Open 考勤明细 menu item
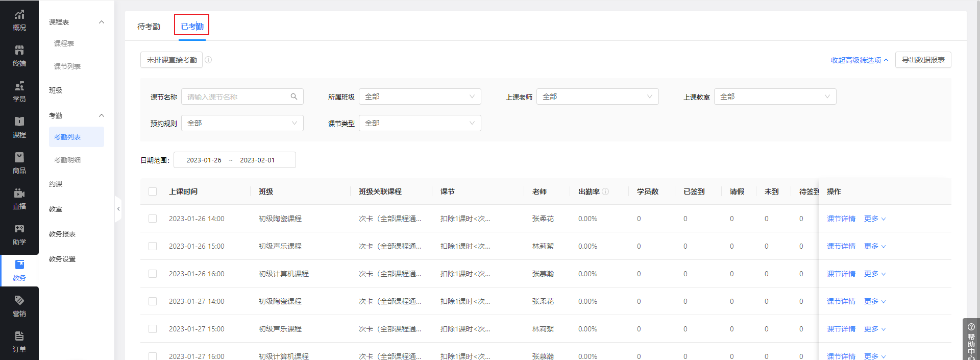The image size is (980, 360). coord(67,160)
